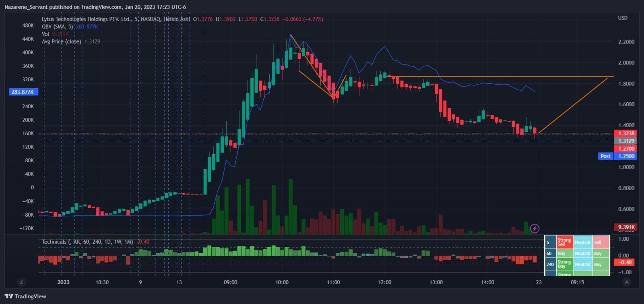Click the 10:30 time axis label
The width and height of the screenshot is (644, 304).
102,282
